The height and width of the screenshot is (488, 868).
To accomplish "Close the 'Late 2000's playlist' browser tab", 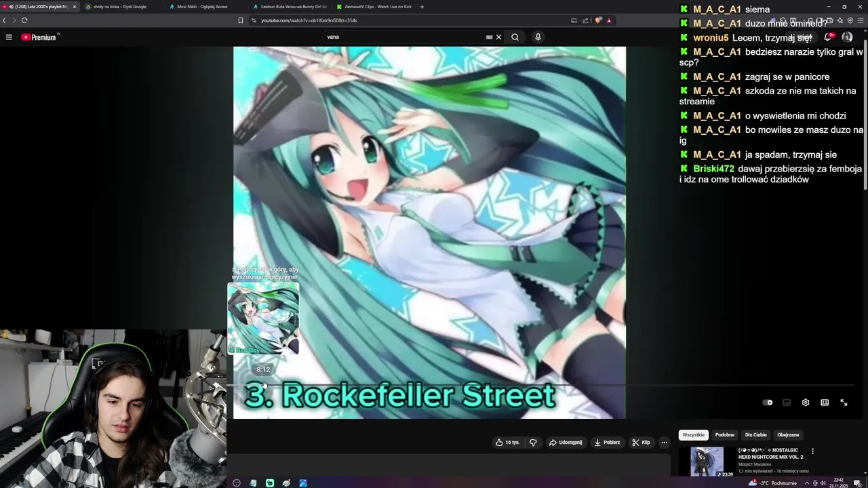I will coord(75,7).
